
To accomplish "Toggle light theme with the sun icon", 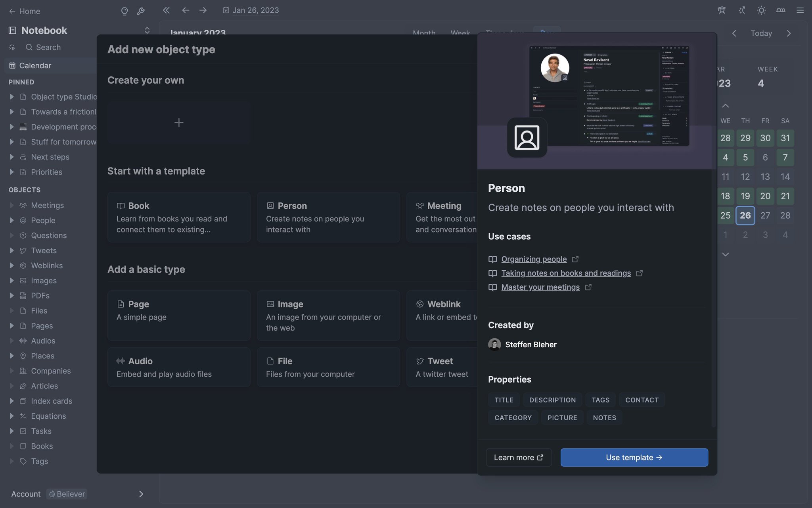I will point(761,10).
